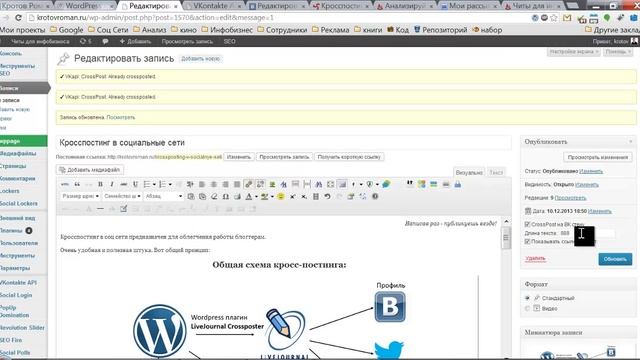Screen dimensions: 640x360
Task: Click the preview changes button
Action: [x=598, y=157]
